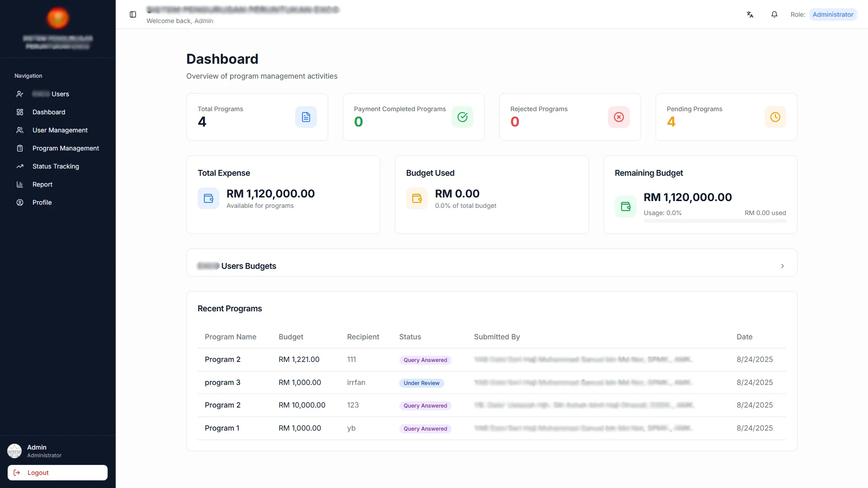Click Query Answered badge for RM 10,000.00 row
868x488 pixels.
pos(425,406)
